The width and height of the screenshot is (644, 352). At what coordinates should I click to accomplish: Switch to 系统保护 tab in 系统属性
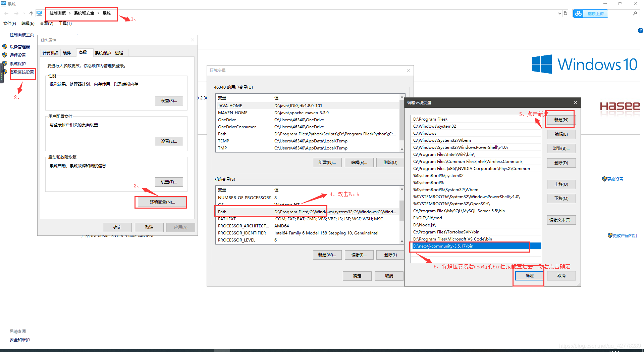click(x=103, y=53)
